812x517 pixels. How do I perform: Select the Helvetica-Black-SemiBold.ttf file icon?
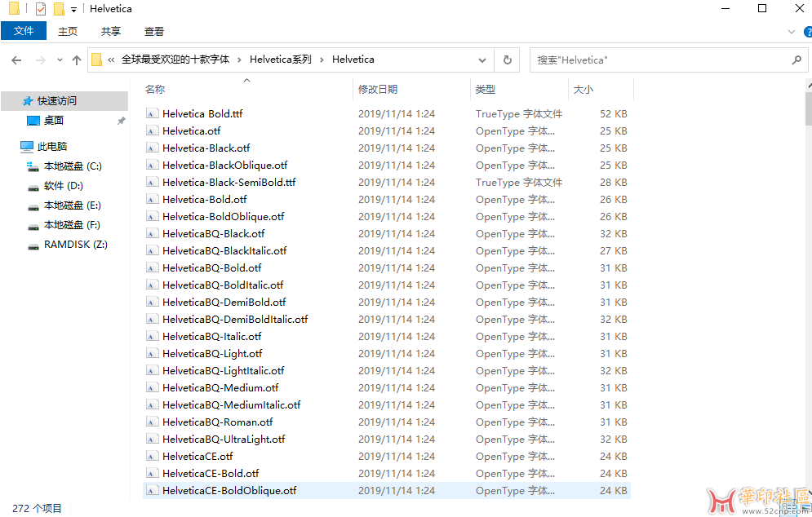152,182
